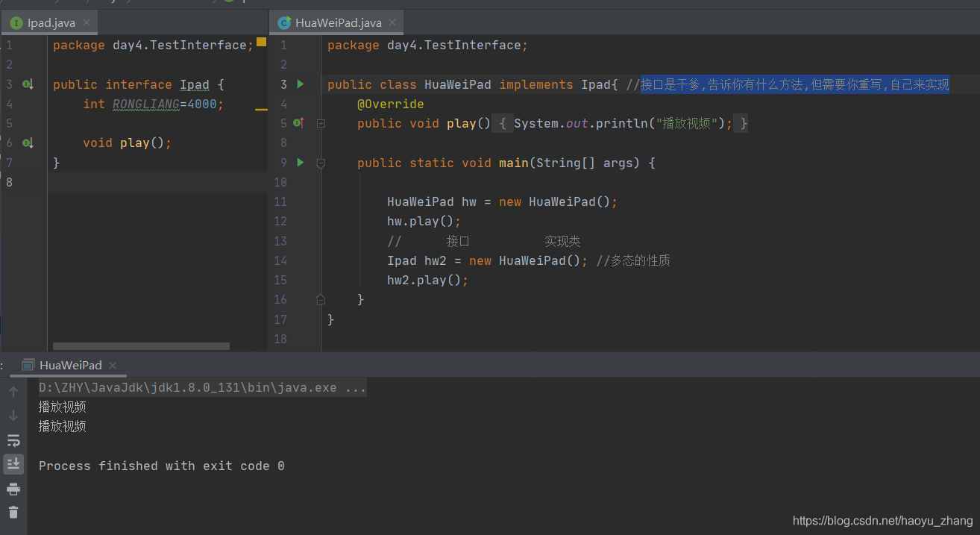This screenshot has width=980, height=535.
Task: Click the java.exe command line in console
Action: tap(202, 388)
